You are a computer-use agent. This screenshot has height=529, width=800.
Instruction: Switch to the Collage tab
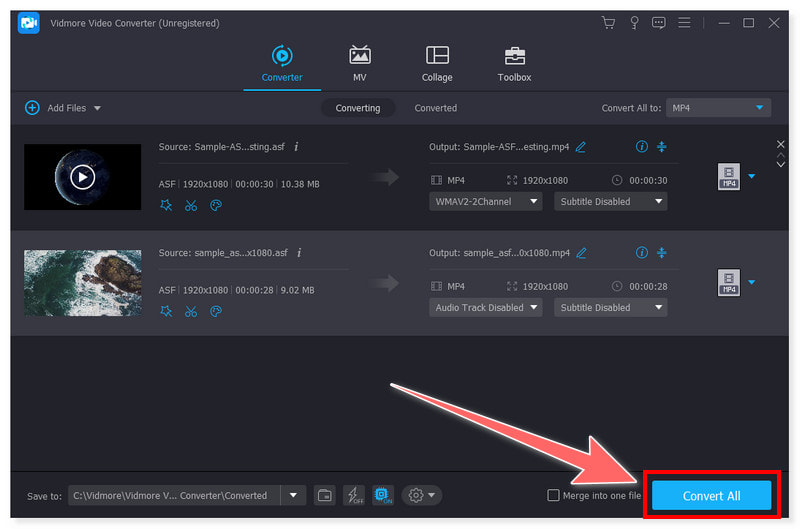[437, 64]
